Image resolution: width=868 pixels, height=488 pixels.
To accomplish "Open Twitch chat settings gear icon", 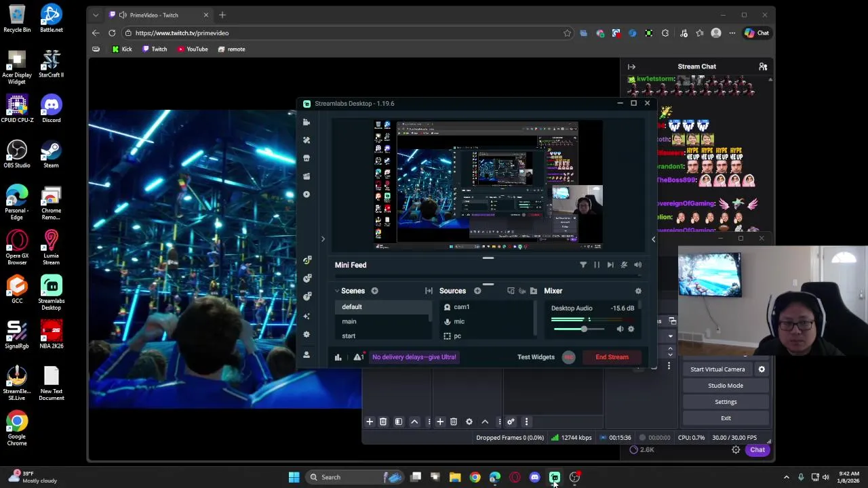I will pyautogui.click(x=736, y=450).
